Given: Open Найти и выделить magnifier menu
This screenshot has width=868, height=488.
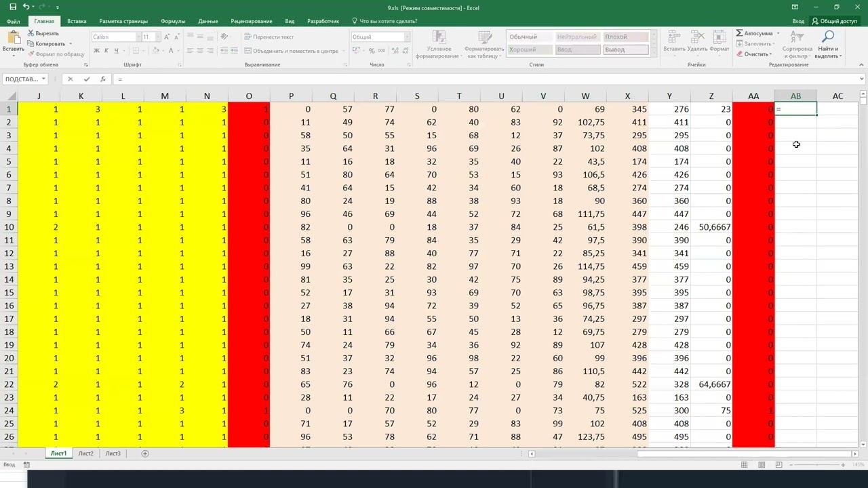Looking at the screenshot, I should click(x=828, y=43).
